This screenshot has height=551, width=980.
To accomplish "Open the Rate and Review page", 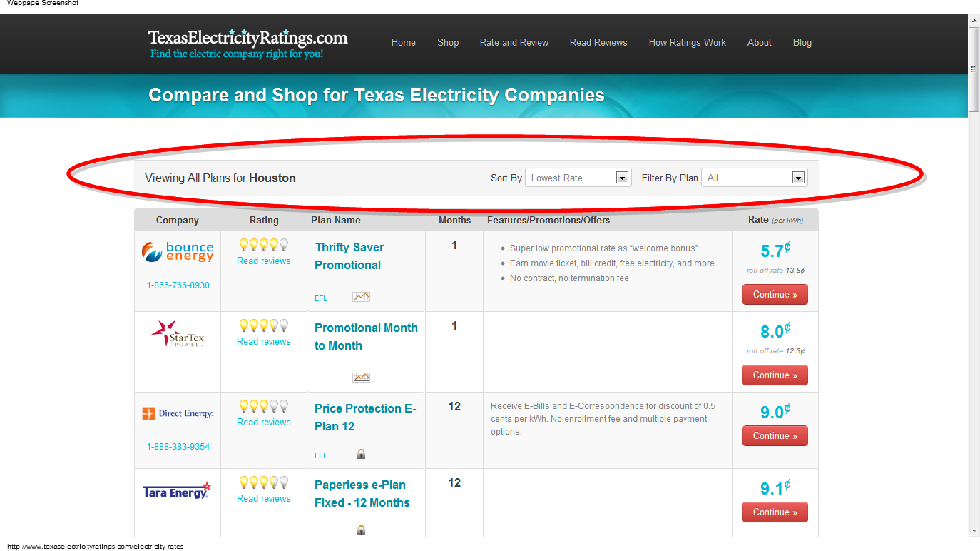I will [x=514, y=42].
